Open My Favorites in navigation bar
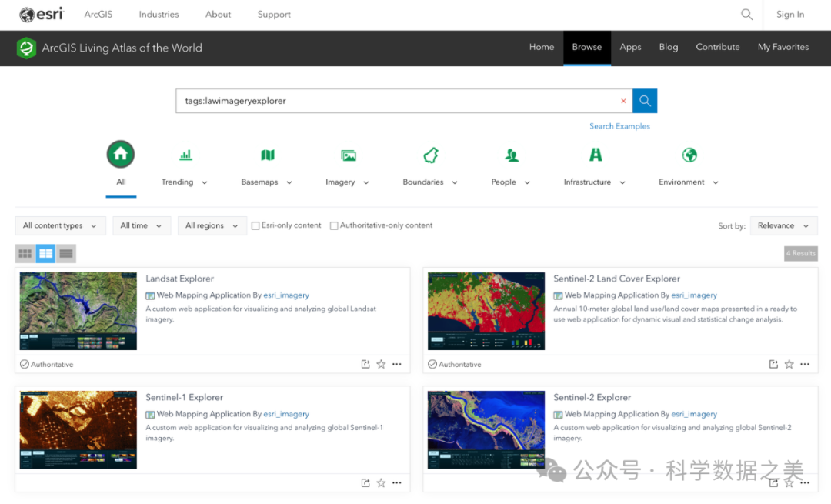The width and height of the screenshot is (831, 504). [x=783, y=47]
